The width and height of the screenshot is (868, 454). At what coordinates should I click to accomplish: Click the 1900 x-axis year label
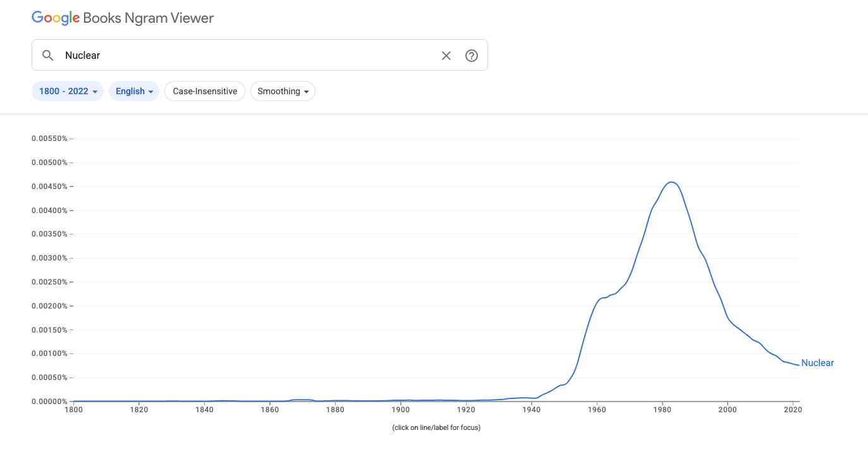point(401,410)
